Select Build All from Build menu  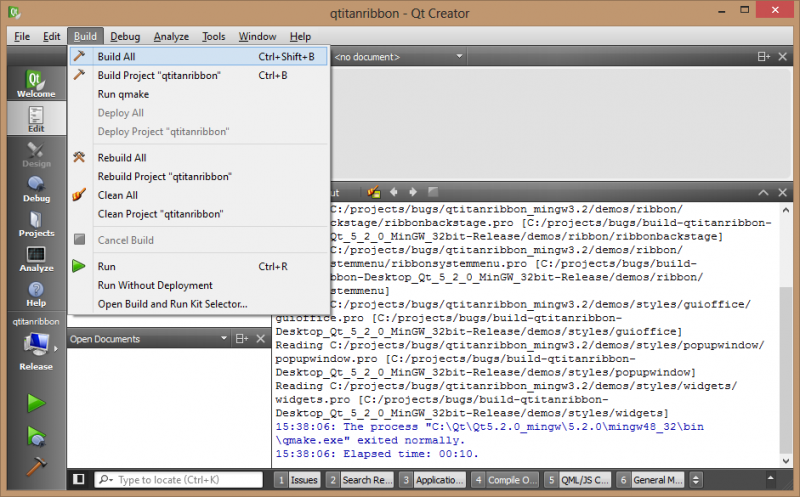[x=116, y=57]
